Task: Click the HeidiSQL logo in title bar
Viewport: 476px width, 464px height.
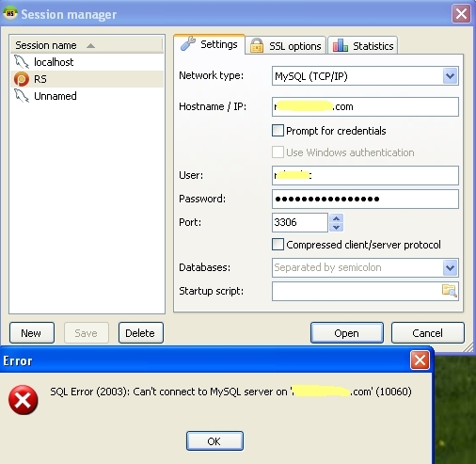Action: click(x=10, y=13)
